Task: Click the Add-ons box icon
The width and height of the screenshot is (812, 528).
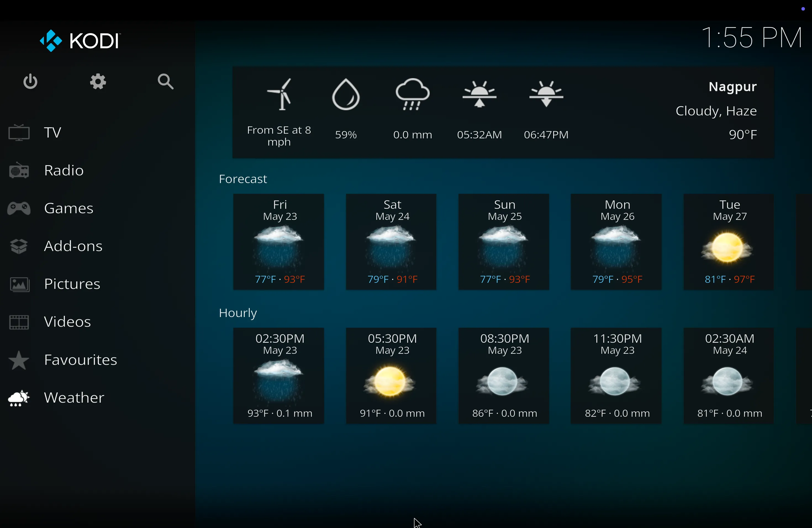Action: pyautogui.click(x=19, y=246)
